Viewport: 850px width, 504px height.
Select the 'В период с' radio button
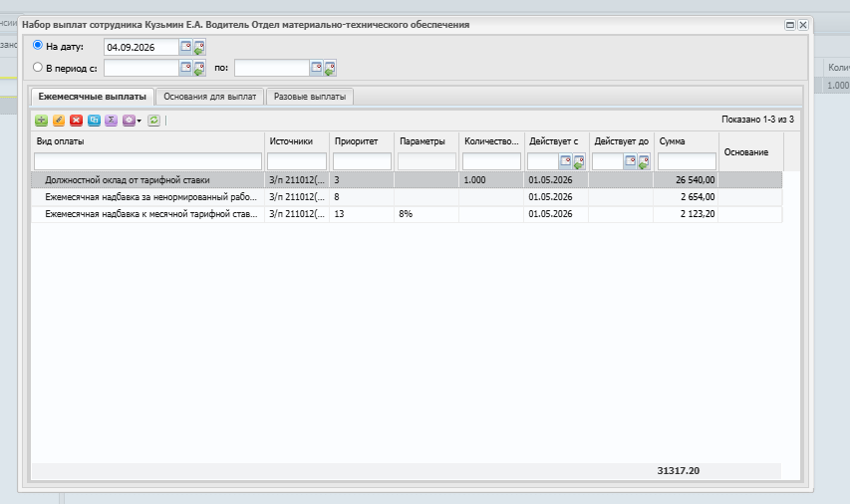pyautogui.click(x=38, y=67)
